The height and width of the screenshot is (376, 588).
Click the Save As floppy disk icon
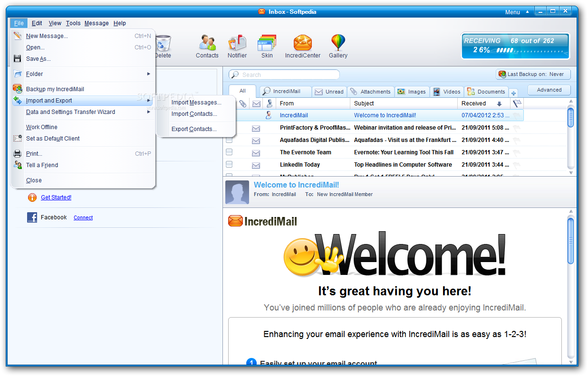[18, 58]
